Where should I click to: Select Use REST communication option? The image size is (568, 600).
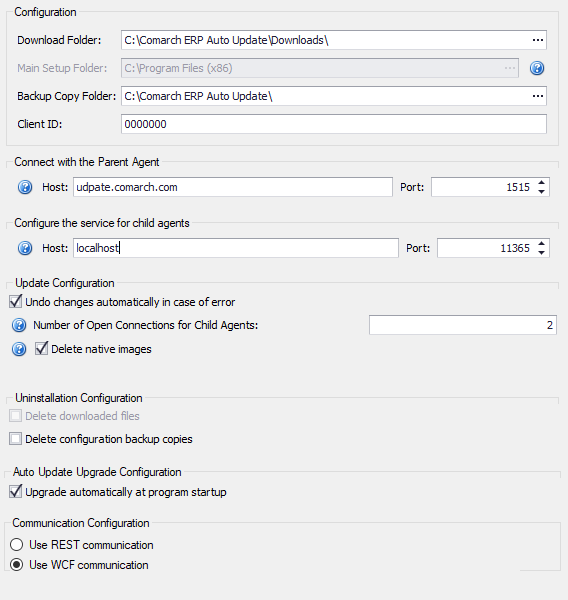pos(16,545)
